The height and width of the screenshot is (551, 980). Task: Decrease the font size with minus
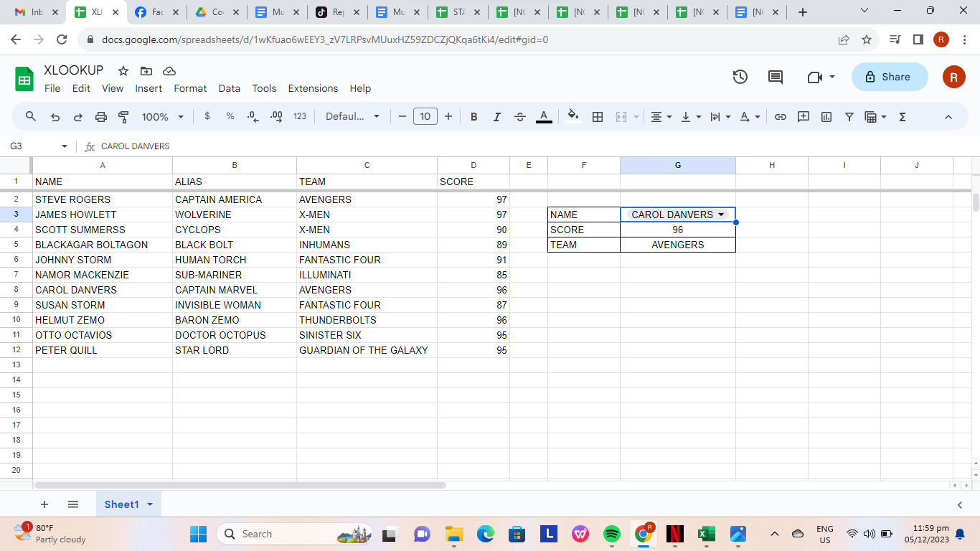click(x=402, y=116)
